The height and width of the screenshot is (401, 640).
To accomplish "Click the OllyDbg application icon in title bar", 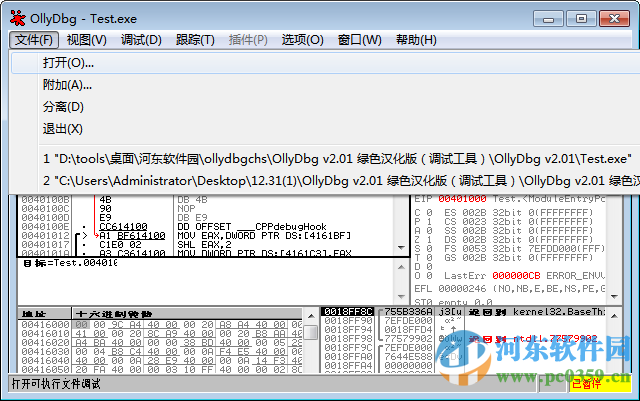I will click(x=18, y=18).
